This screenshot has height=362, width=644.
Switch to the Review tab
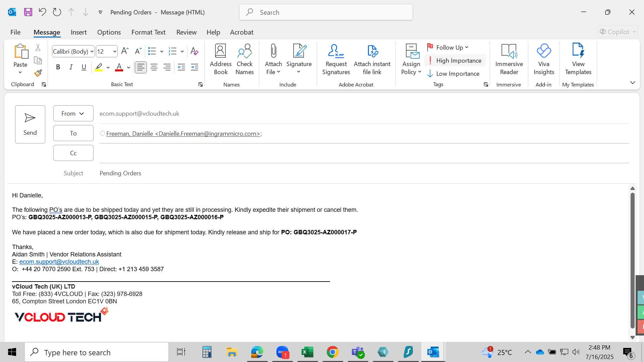pos(186,32)
